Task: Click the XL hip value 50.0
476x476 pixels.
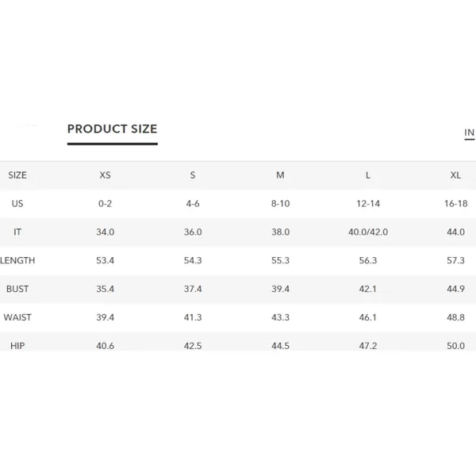Action: [x=455, y=346]
